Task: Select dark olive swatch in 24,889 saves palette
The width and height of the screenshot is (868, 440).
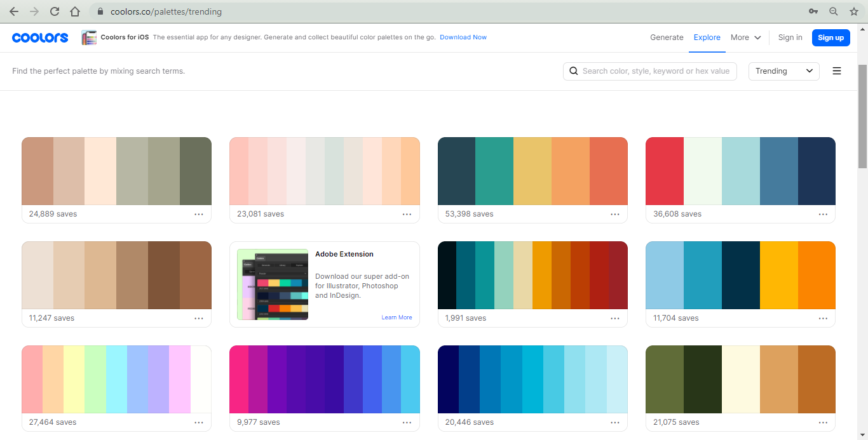Action: 196,171
